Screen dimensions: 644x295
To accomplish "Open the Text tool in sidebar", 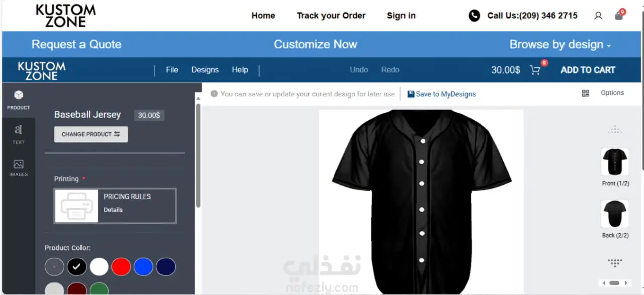I will [x=18, y=130].
